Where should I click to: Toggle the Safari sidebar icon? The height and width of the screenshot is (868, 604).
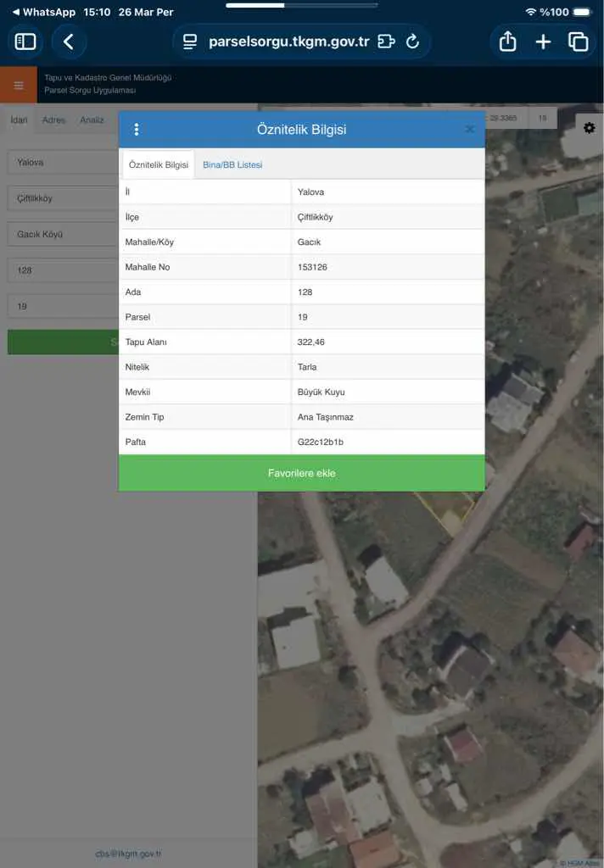click(x=25, y=42)
